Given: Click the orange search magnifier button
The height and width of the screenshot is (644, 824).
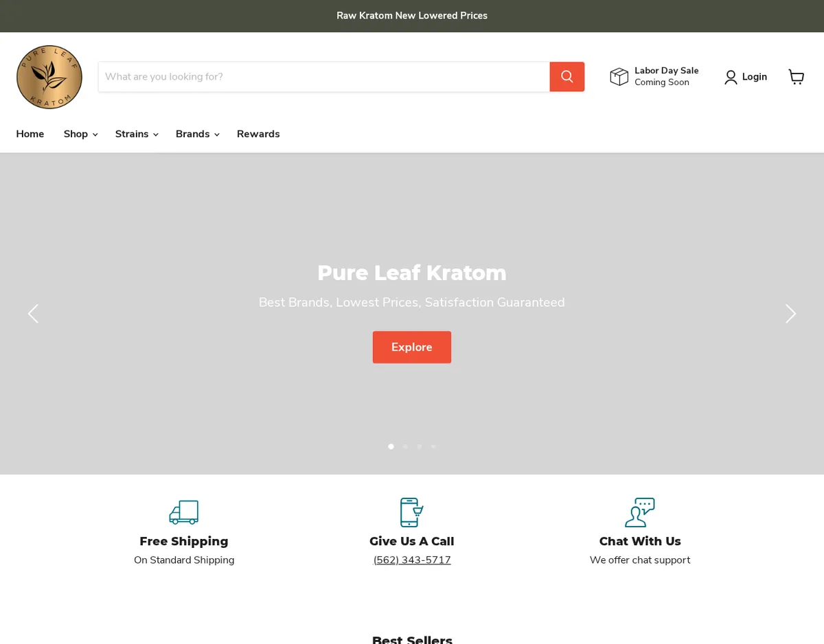Looking at the screenshot, I should [x=567, y=77].
